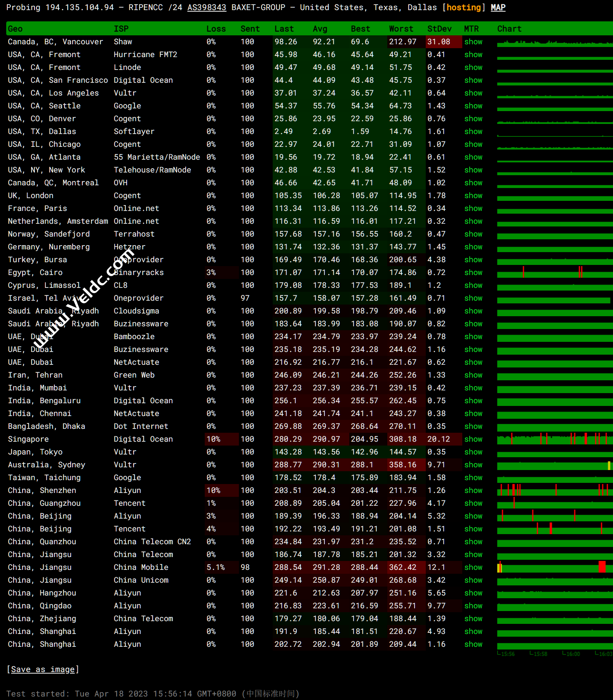Show MTR for San Francisco Digital Ocean

tap(473, 80)
